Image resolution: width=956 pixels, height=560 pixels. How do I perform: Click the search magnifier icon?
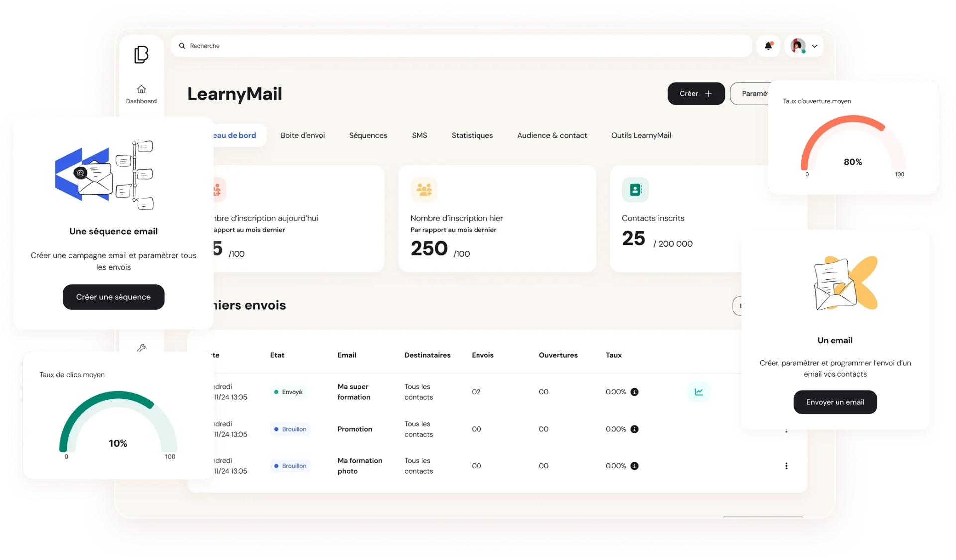point(182,46)
